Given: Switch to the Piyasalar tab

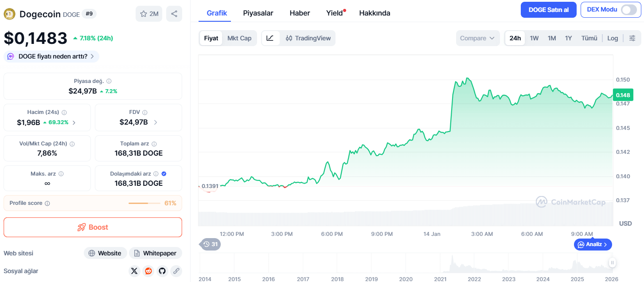Looking at the screenshot, I should click(258, 13).
